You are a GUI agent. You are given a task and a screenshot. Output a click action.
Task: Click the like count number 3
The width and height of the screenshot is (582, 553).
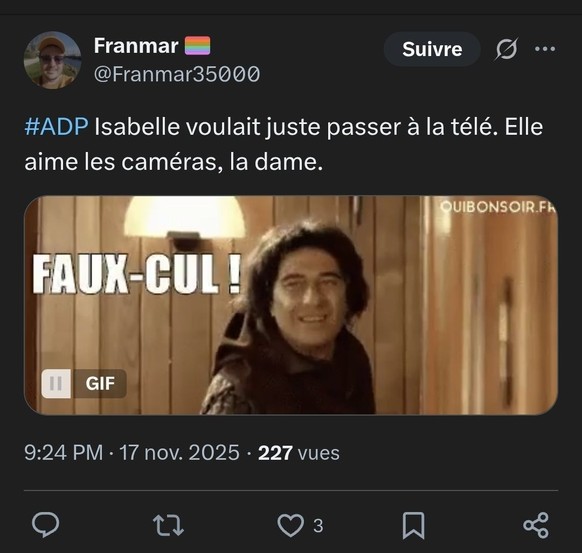pyautogui.click(x=318, y=526)
